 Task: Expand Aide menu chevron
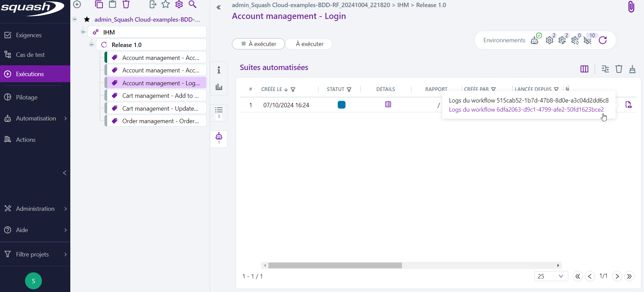66,230
